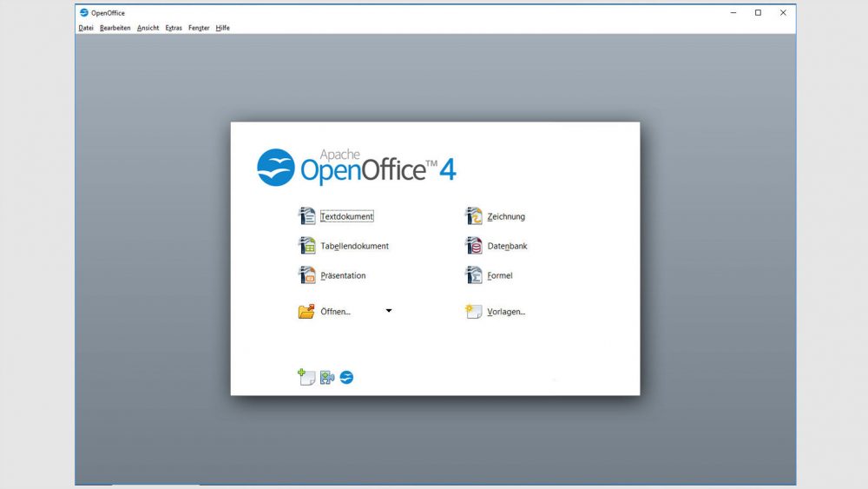
Task: Click the round OpenOffice info icon at bottom
Action: (x=346, y=377)
